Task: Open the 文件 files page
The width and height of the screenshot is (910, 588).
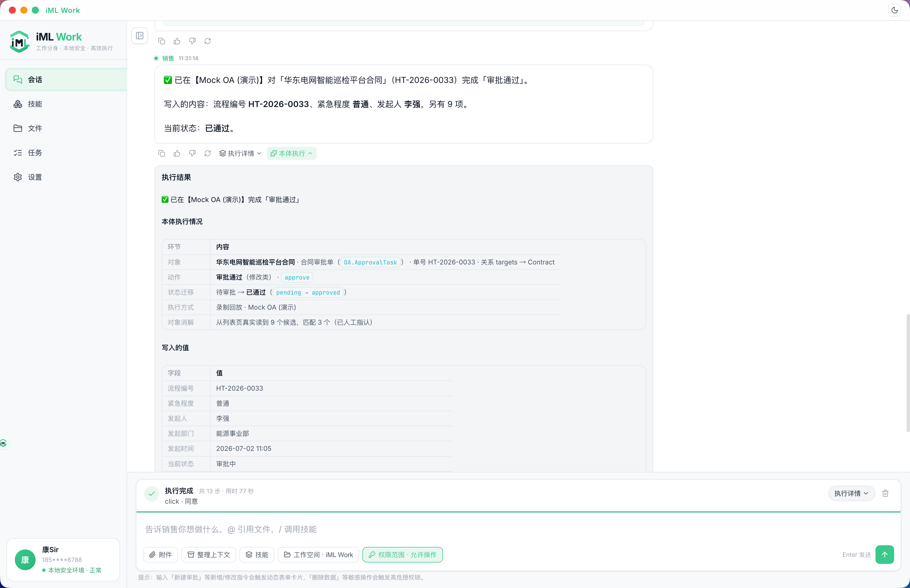Action: [x=66, y=128]
